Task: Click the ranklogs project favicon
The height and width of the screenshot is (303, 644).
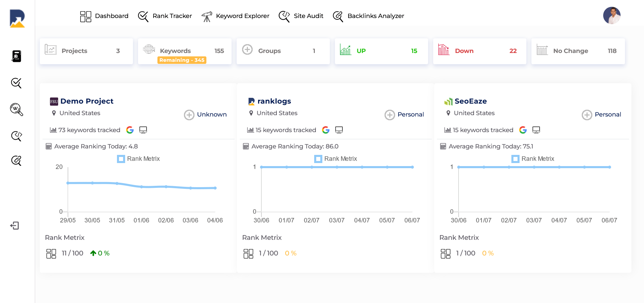Action: click(251, 101)
